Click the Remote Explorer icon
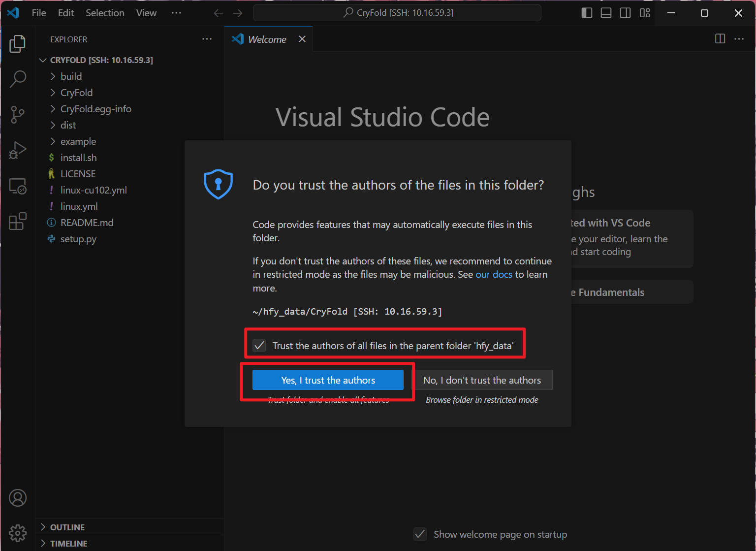 pos(18,186)
